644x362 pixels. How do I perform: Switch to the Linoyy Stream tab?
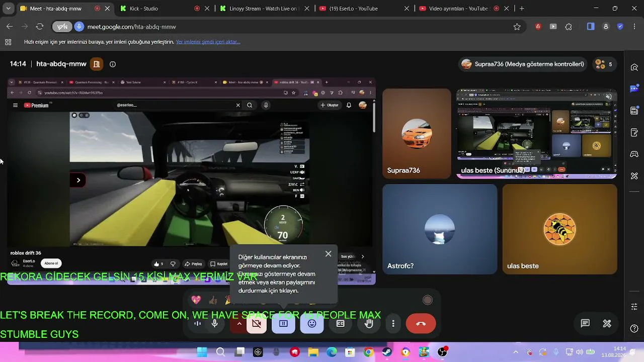click(x=265, y=9)
